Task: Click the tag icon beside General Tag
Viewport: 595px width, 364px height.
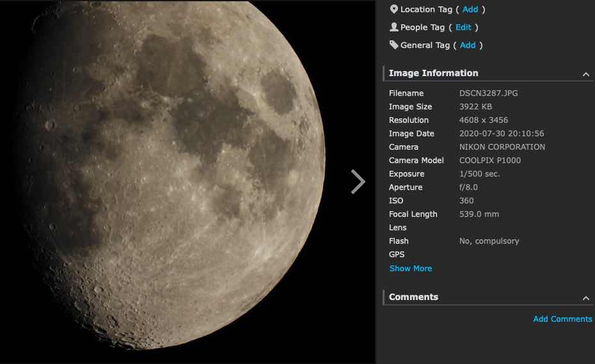Action: pyautogui.click(x=394, y=45)
